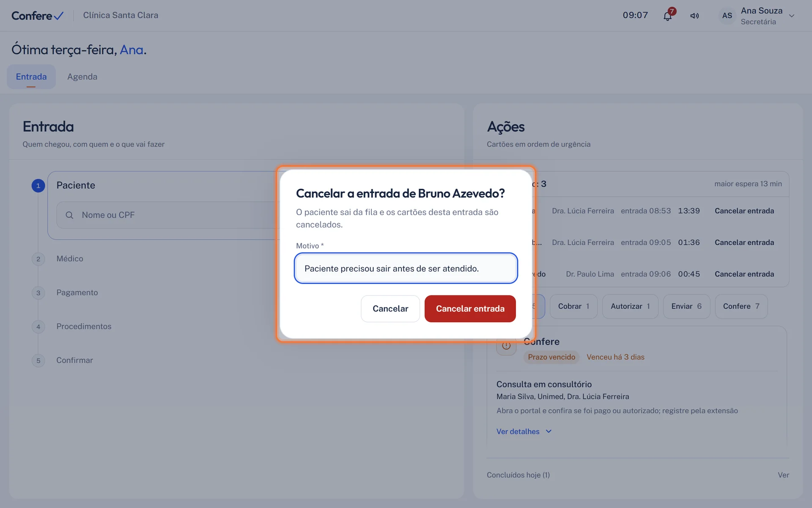Switch to the Entrada tab
The height and width of the screenshot is (508, 812).
(31, 77)
